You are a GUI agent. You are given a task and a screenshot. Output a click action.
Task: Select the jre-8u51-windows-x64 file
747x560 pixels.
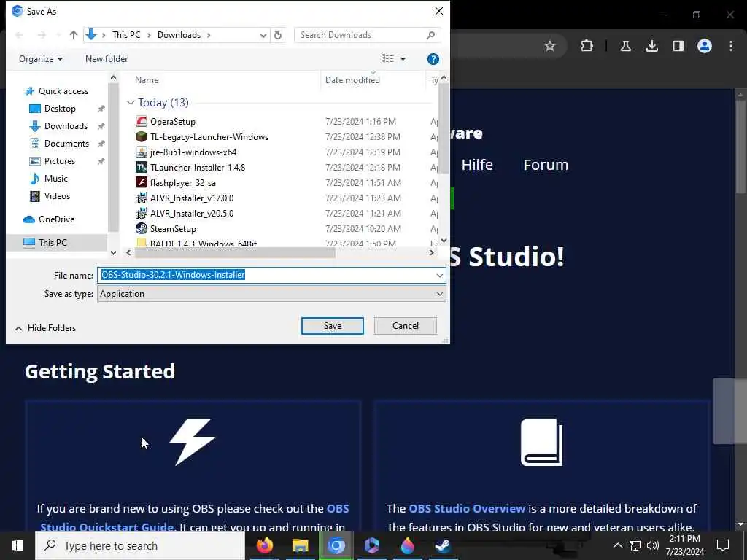click(x=193, y=152)
